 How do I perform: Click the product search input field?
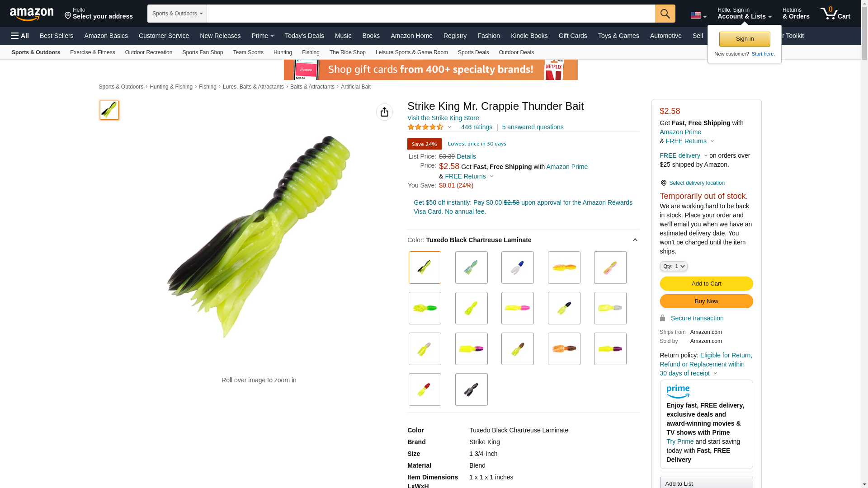[x=431, y=14]
